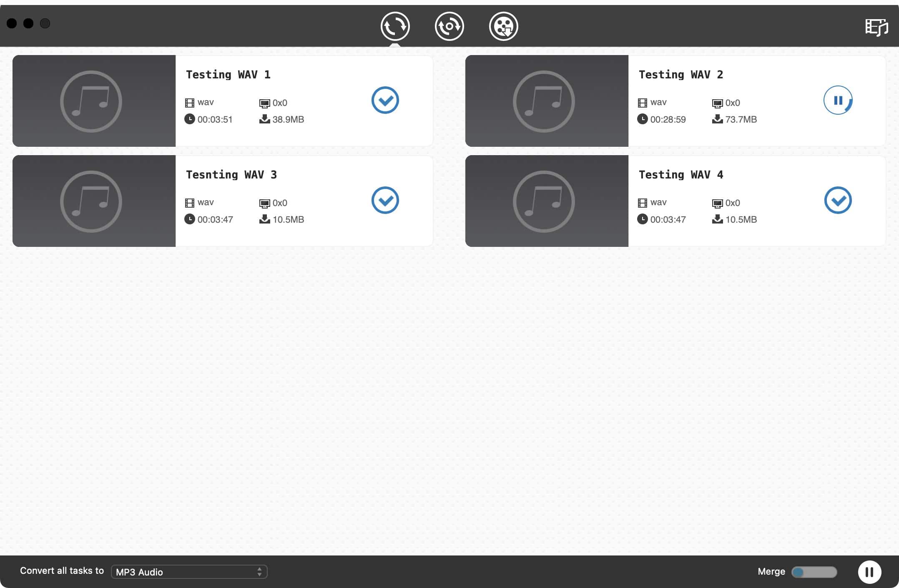The width and height of the screenshot is (899, 588).
Task: Switch to the disc burn tab icon
Action: point(449,26)
